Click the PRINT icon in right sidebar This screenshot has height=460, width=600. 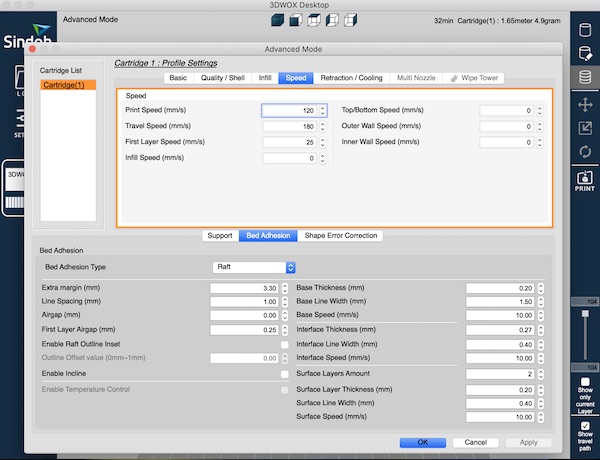pos(585,181)
